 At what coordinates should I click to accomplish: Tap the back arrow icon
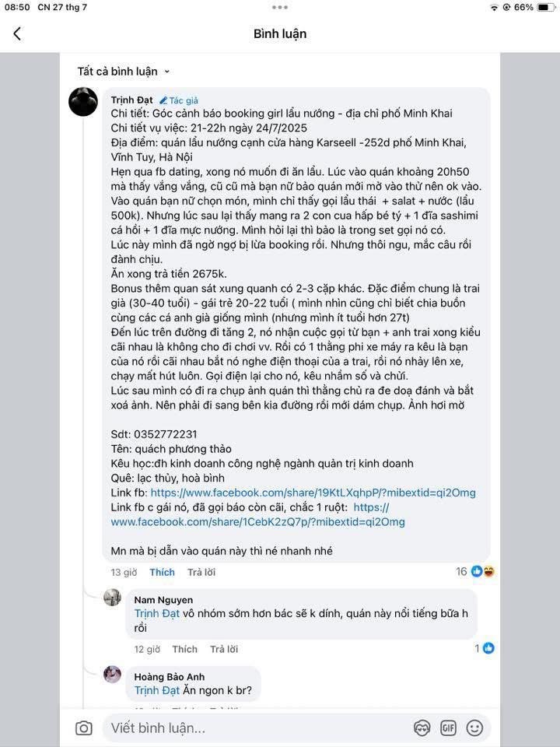click(17, 33)
